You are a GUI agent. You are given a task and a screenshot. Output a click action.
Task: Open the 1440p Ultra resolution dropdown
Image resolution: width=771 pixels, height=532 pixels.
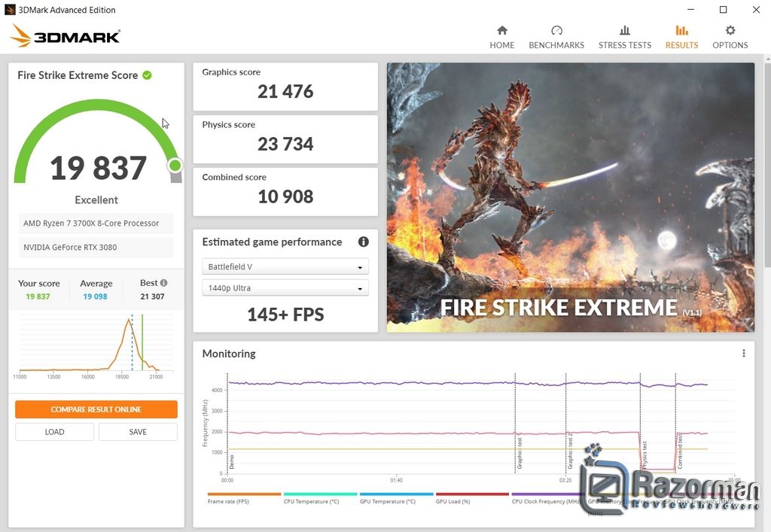[285, 288]
